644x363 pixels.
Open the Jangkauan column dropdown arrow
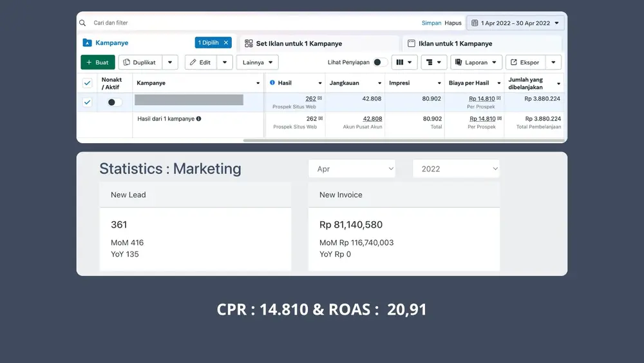coord(379,83)
